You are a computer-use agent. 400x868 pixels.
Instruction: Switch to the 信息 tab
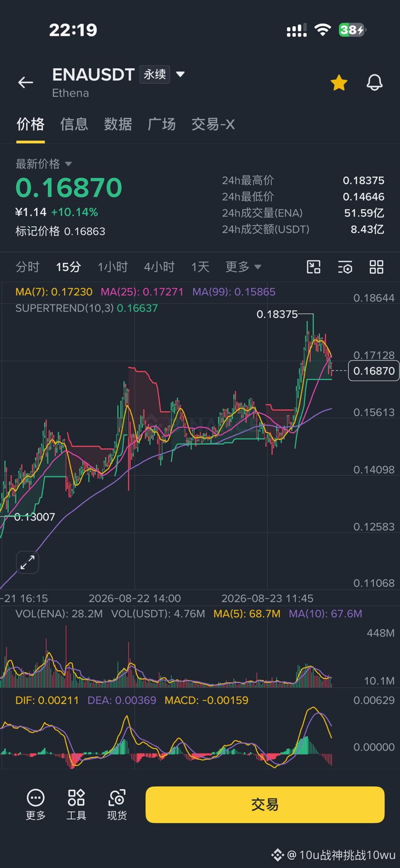[74, 124]
